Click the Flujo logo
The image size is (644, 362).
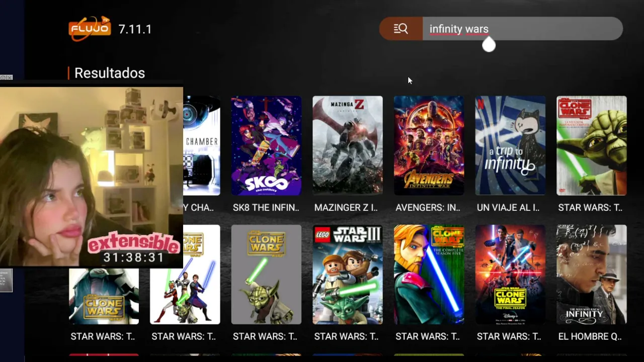[90, 29]
